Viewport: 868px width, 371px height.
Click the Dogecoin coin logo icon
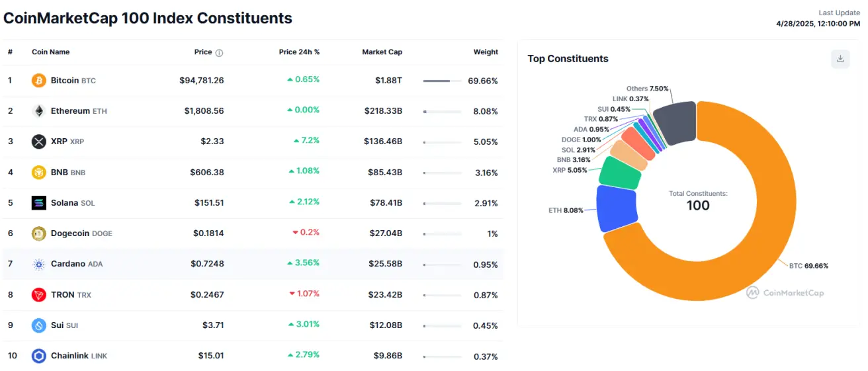click(x=39, y=233)
